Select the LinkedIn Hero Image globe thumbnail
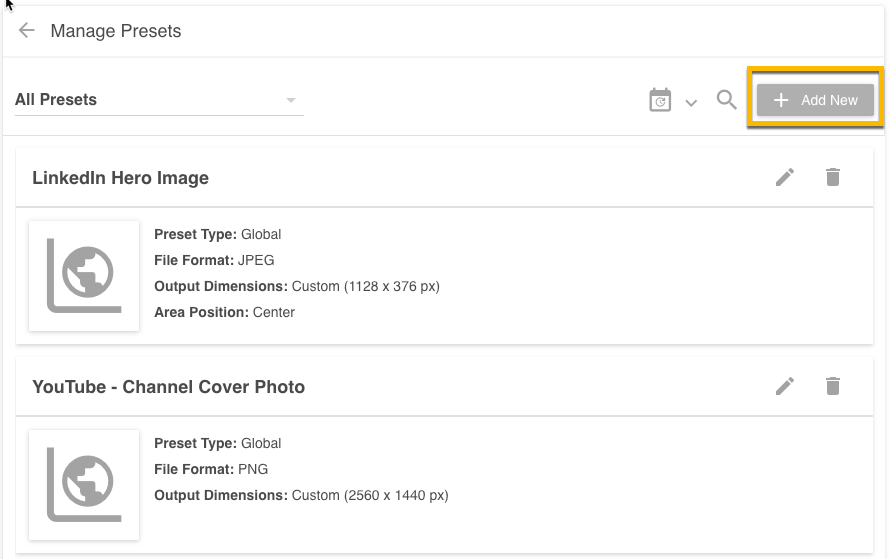 coord(84,276)
